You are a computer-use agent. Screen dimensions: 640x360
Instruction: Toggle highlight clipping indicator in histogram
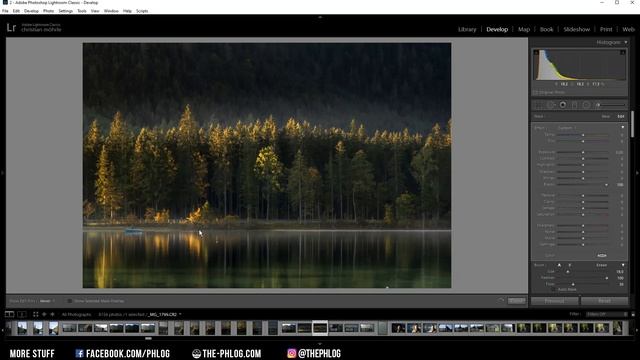click(623, 52)
